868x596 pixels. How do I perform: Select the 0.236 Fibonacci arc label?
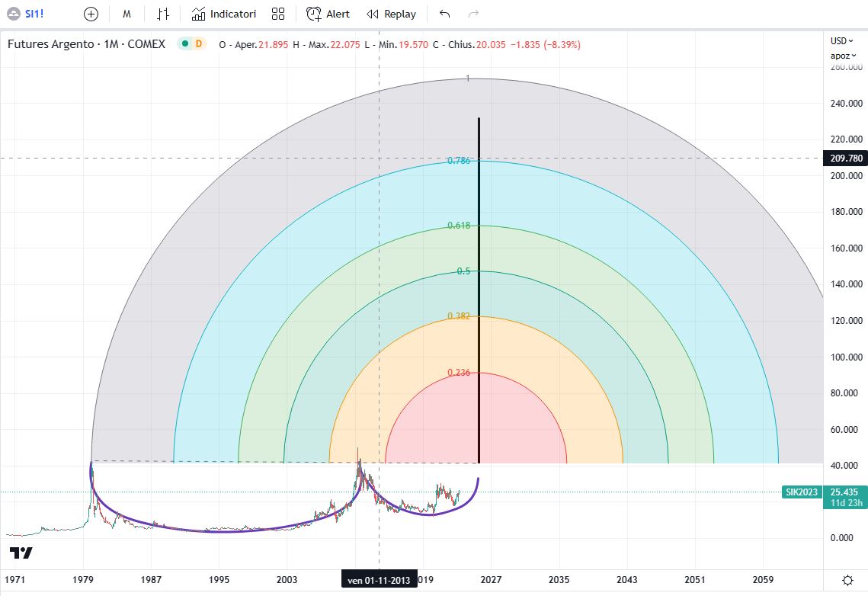pyautogui.click(x=458, y=373)
